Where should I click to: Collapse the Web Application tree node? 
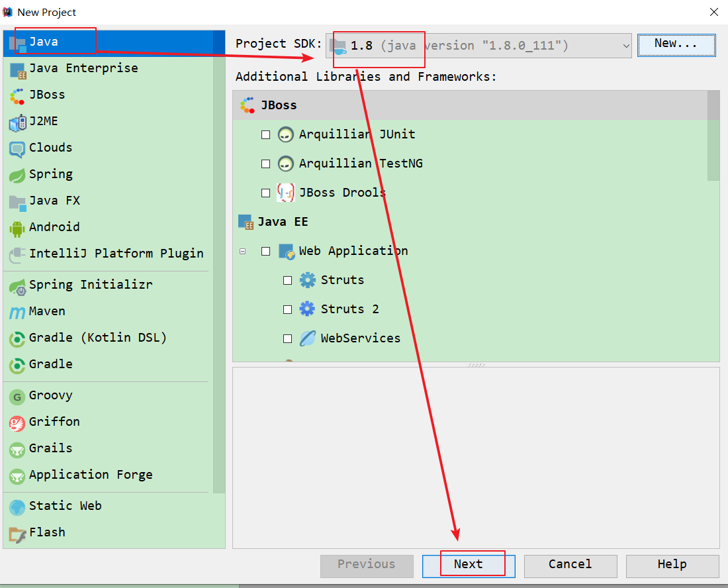click(242, 251)
